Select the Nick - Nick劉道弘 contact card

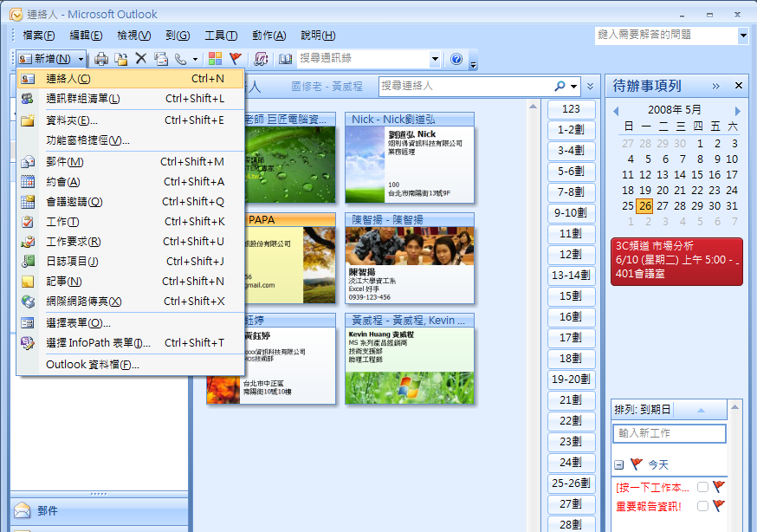coord(410,158)
